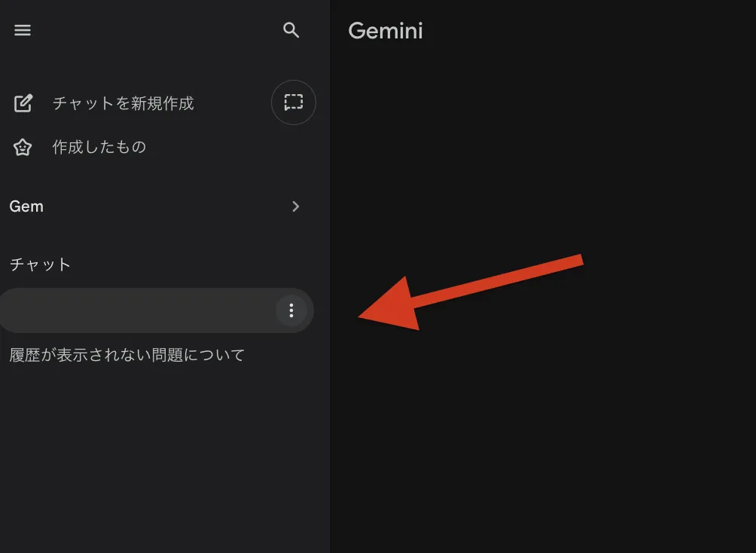Viewport: 756px width, 553px height.
Task: Click the screenshot frame icon beside new chat
Action: (x=293, y=102)
